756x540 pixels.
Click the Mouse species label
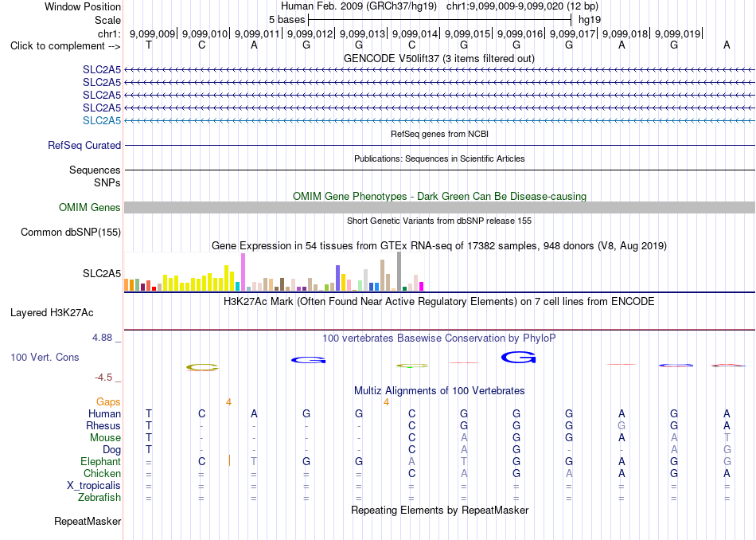105,438
